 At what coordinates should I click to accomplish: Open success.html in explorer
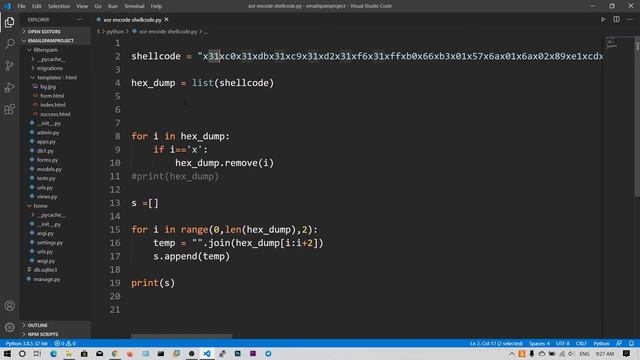click(x=56, y=114)
